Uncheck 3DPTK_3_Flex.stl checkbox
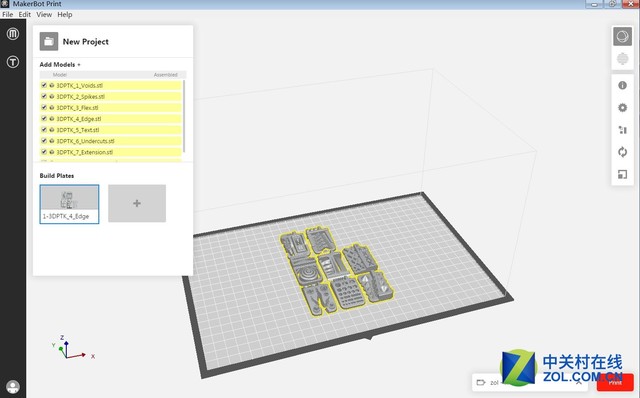Image resolution: width=640 pixels, height=398 pixels. tap(44, 107)
